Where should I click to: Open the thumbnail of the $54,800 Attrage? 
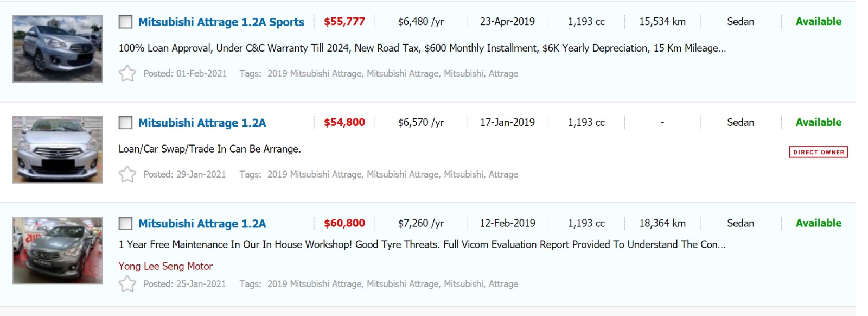pos(58,149)
